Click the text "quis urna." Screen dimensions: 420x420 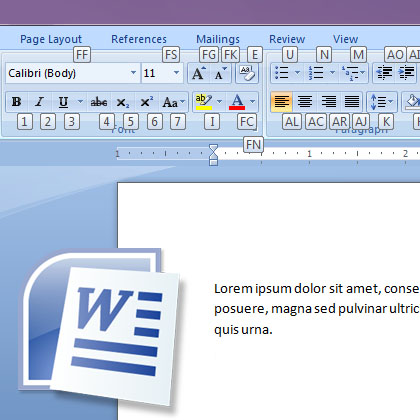pyautogui.click(x=243, y=330)
